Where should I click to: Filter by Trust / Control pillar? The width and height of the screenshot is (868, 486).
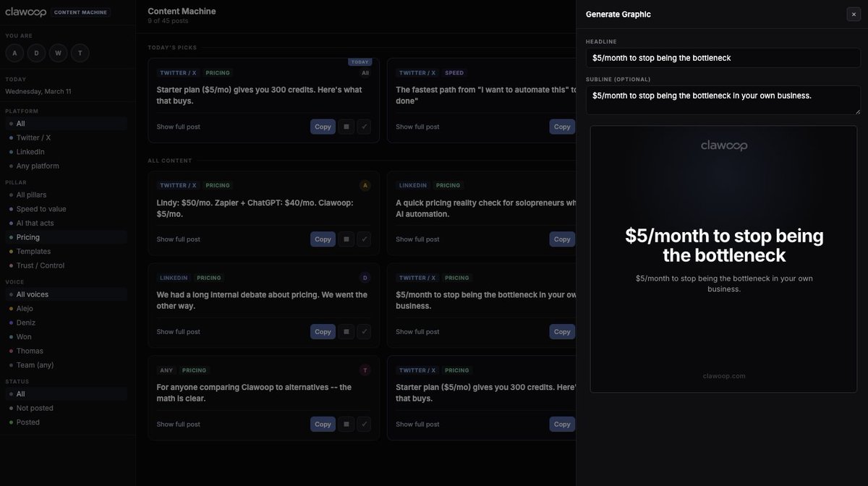click(x=67, y=265)
